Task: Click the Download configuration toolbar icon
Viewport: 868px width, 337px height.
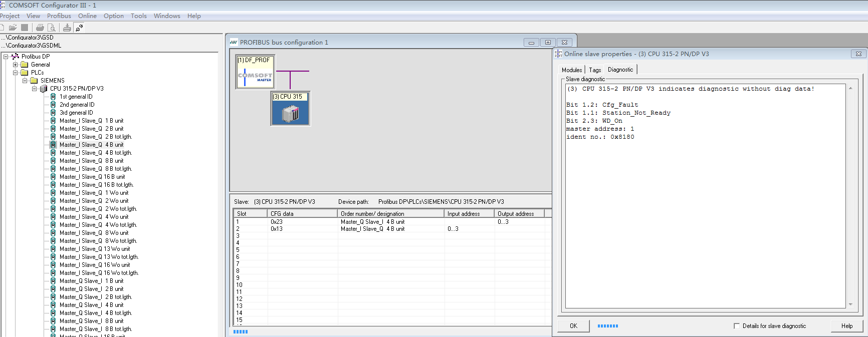Action: pos(67,28)
